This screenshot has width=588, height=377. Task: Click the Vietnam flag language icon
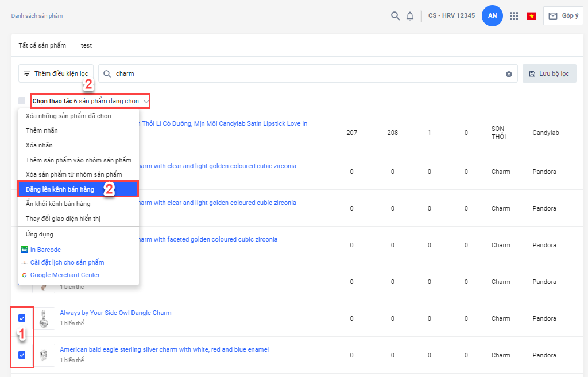pos(532,16)
